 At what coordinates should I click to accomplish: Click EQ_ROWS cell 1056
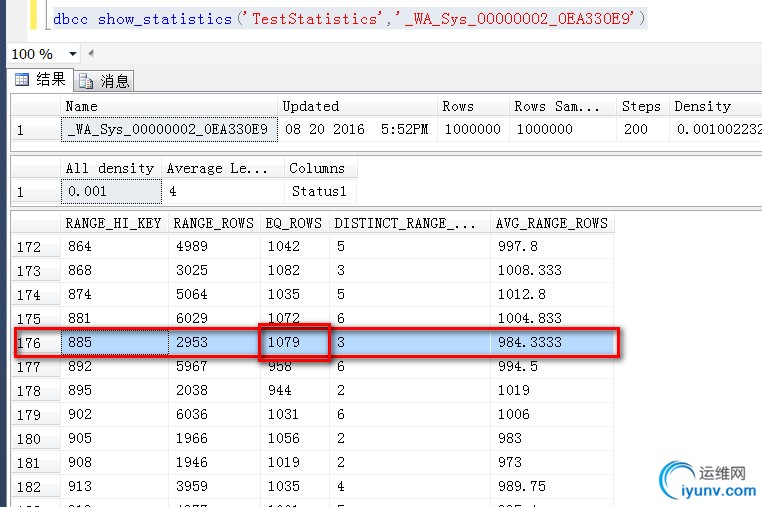point(294,438)
